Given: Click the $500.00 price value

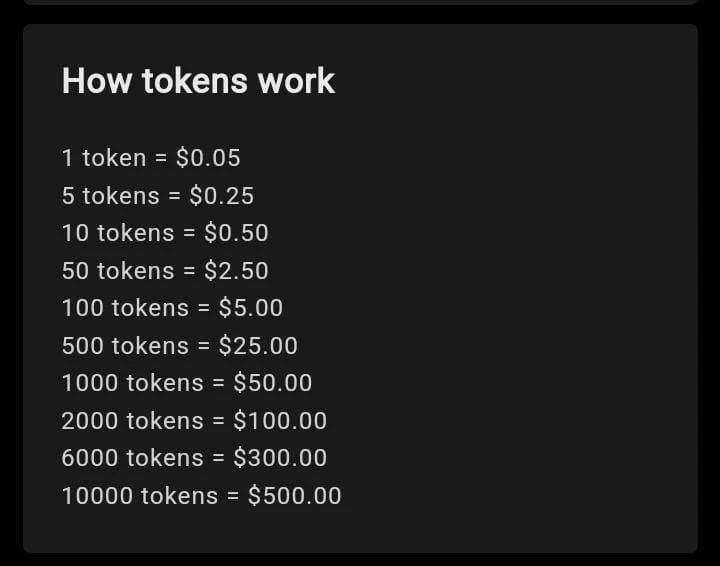Looking at the screenshot, I should coord(294,496).
